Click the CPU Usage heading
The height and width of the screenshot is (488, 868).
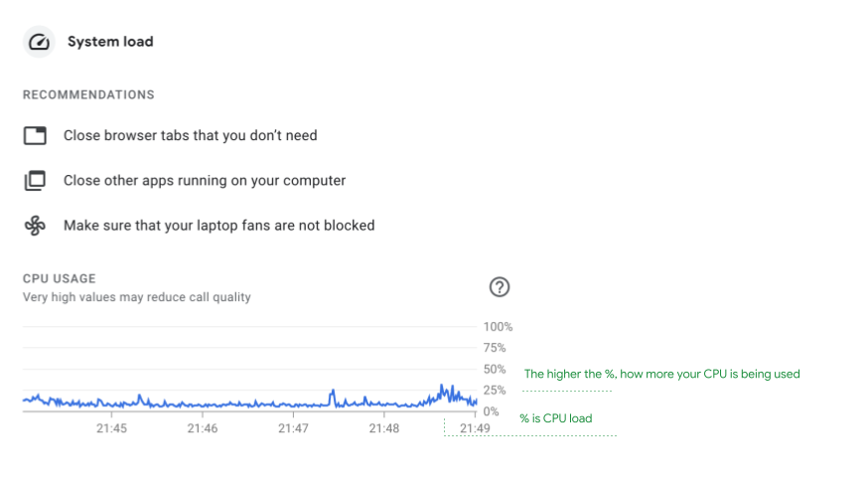pos(60,279)
